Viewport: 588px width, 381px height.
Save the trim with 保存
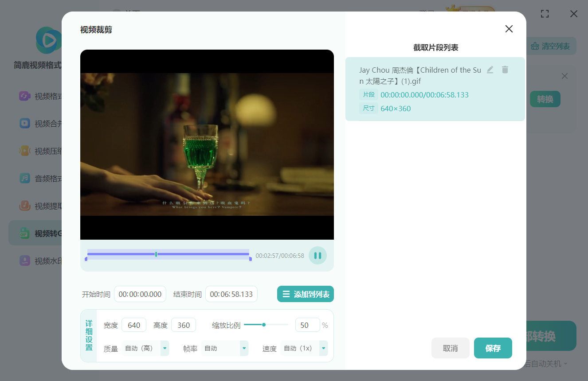pyautogui.click(x=493, y=348)
